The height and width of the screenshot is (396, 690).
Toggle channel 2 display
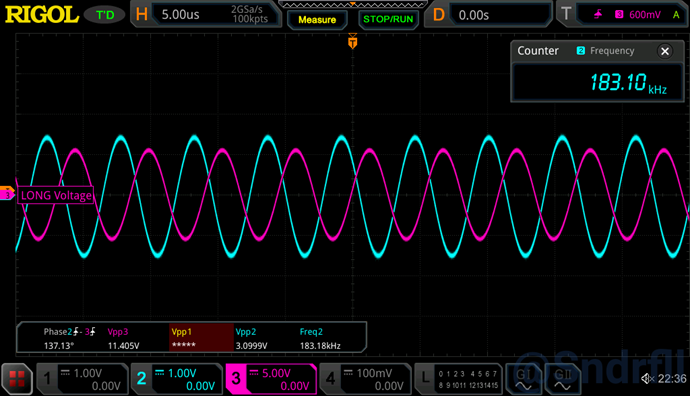(176, 379)
